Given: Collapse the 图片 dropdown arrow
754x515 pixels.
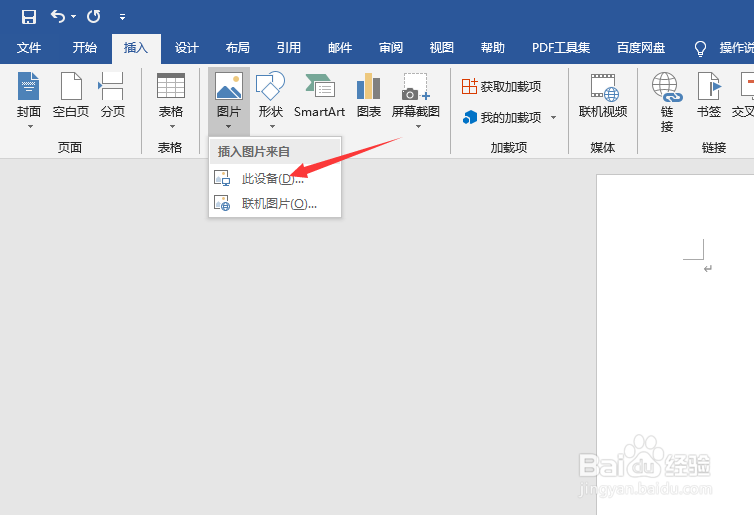Looking at the screenshot, I should pyautogui.click(x=228, y=127).
